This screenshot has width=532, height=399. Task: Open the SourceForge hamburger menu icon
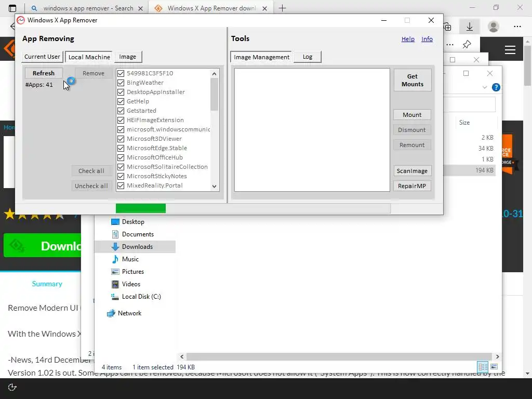510,50
